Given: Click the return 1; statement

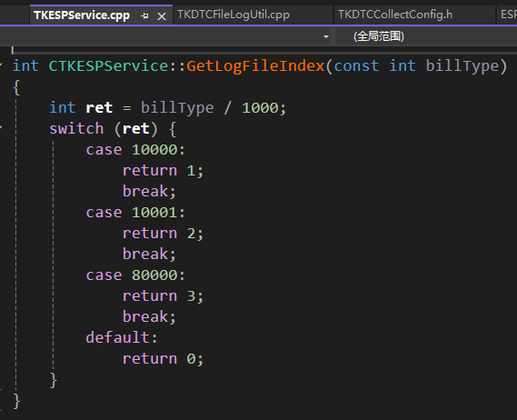Looking at the screenshot, I should coord(163,171).
